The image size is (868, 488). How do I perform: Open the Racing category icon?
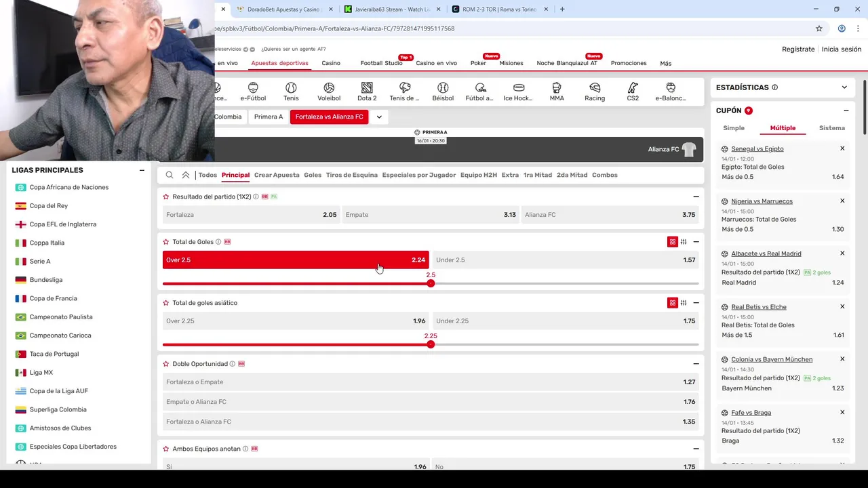click(595, 91)
